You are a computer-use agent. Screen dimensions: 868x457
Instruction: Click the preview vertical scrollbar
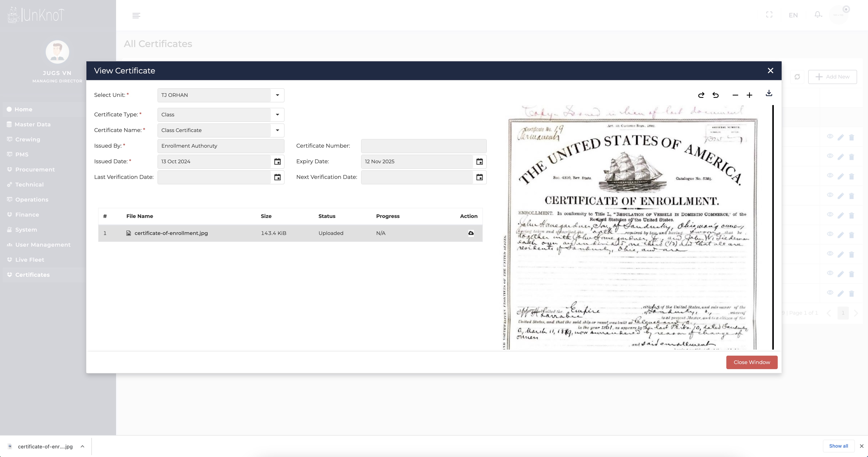click(x=773, y=227)
